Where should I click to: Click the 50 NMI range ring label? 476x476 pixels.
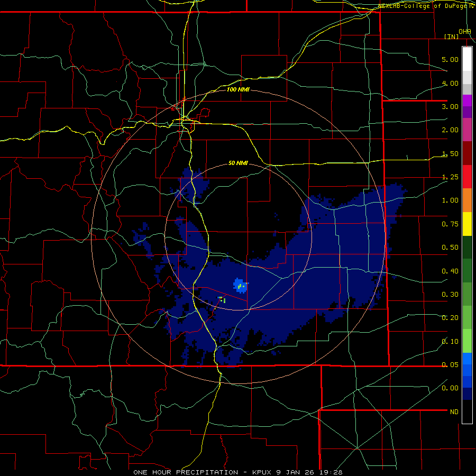[x=238, y=163]
